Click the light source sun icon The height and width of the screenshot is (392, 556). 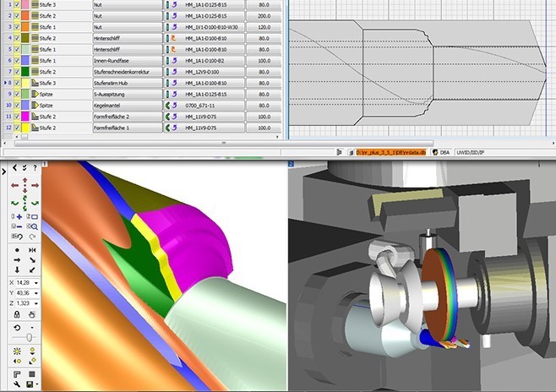[x=18, y=350]
